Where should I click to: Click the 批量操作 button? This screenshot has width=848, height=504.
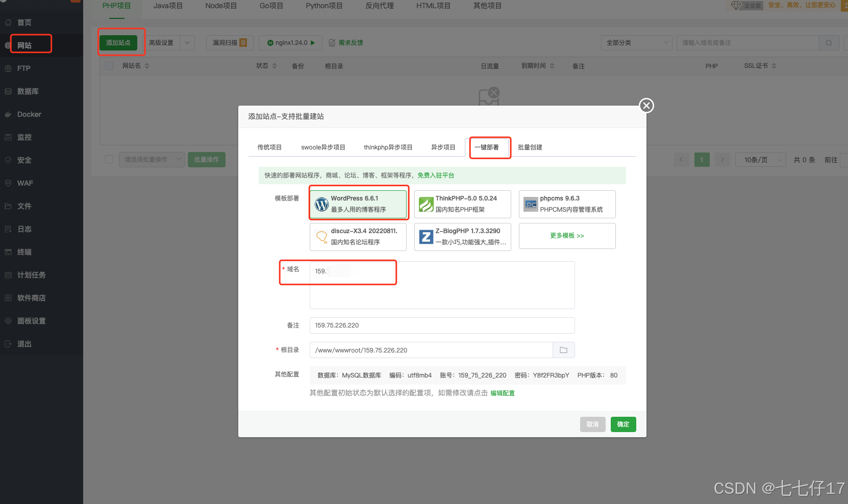click(207, 160)
